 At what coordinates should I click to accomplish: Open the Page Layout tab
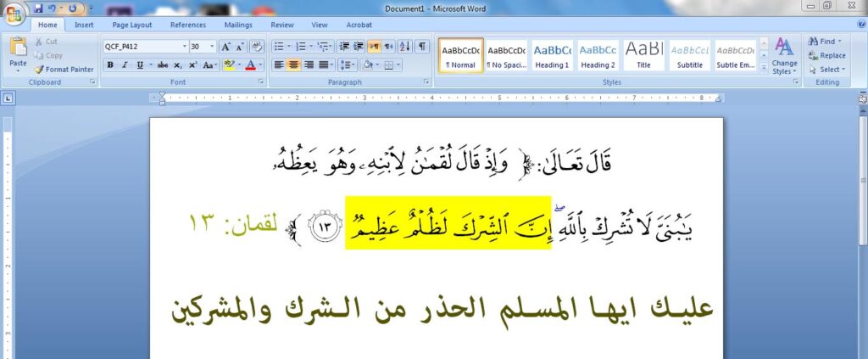point(131,25)
